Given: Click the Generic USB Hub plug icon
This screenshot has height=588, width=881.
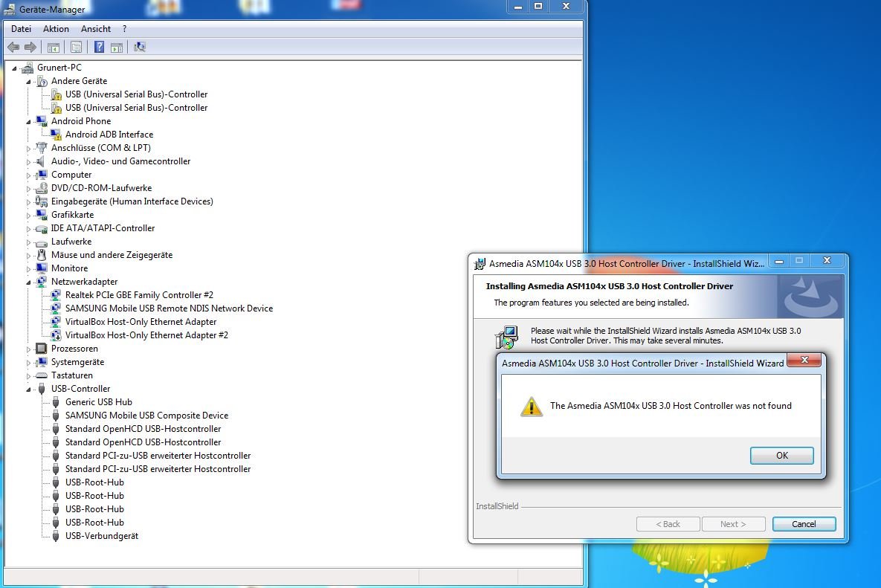Looking at the screenshot, I should [56, 402].
